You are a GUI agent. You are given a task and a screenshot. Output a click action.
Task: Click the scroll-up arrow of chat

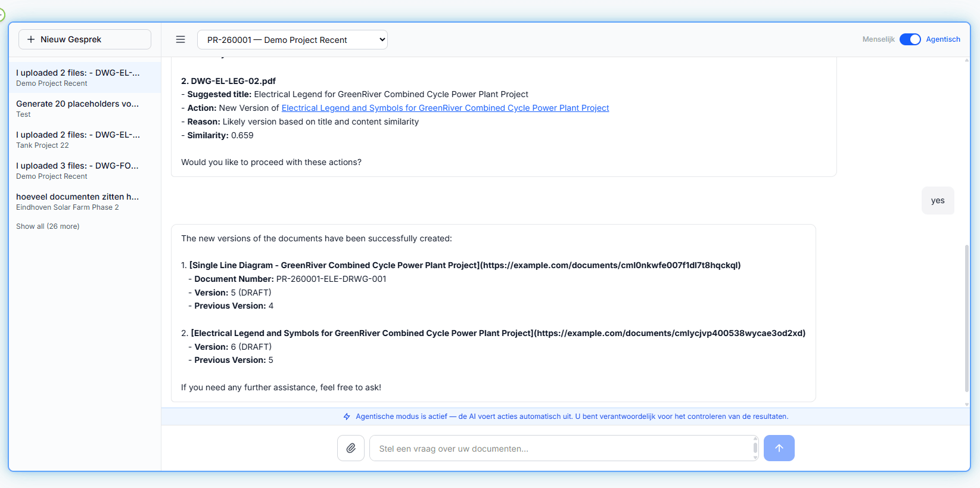[x=966, y=60]
